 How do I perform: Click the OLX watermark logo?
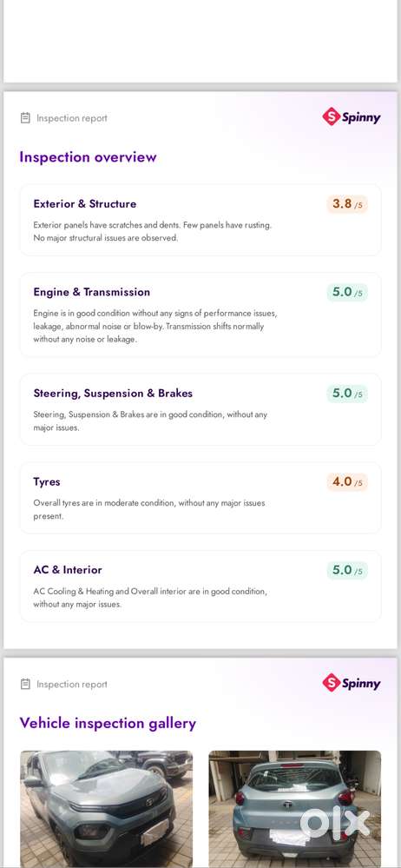point(335,823)
